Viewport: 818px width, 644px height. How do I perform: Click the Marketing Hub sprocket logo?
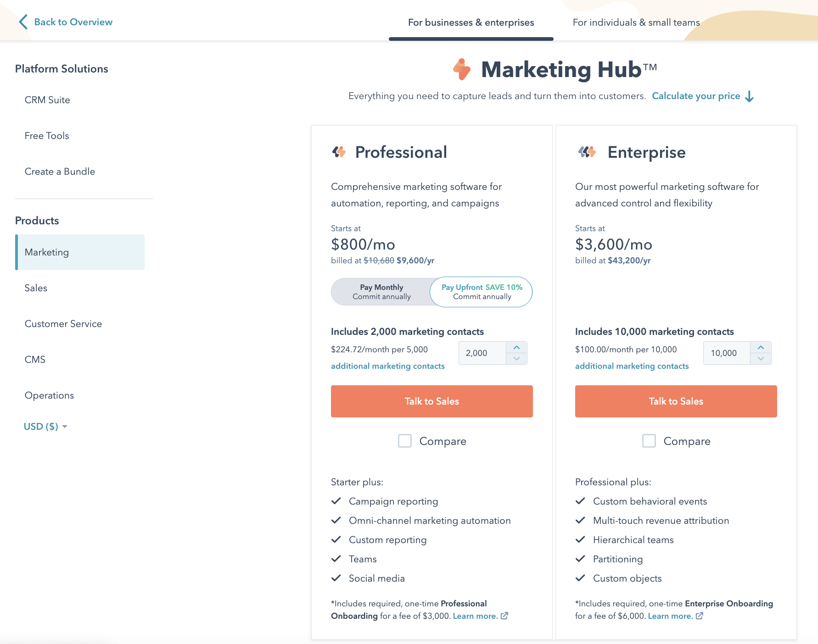tap(462, 69)
